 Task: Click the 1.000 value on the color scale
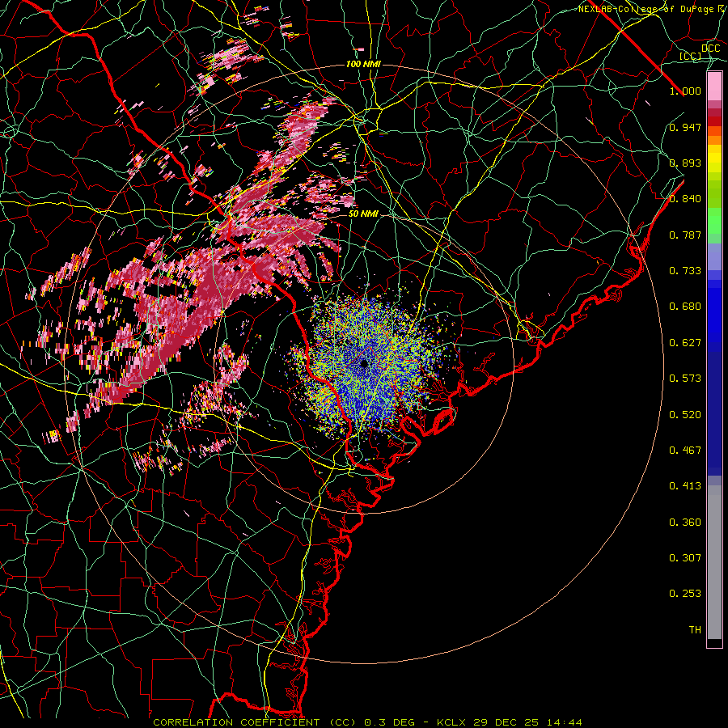(x=685, y=91)
